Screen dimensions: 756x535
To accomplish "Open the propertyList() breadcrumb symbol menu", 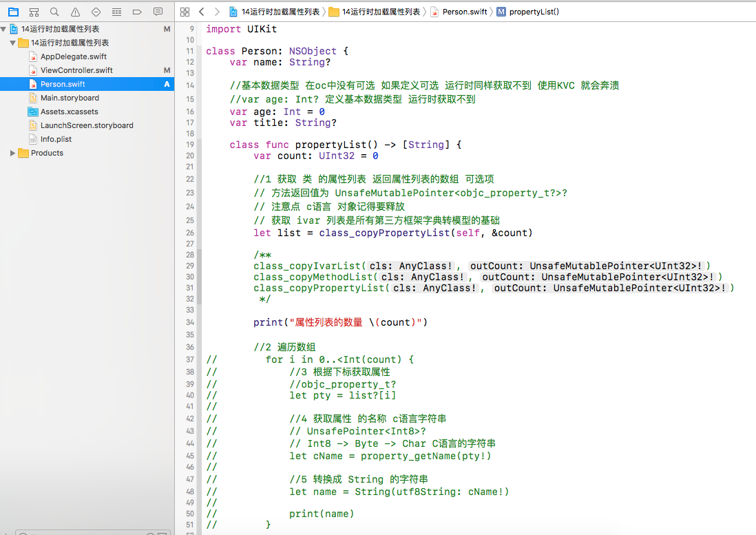I will [534, 12].
